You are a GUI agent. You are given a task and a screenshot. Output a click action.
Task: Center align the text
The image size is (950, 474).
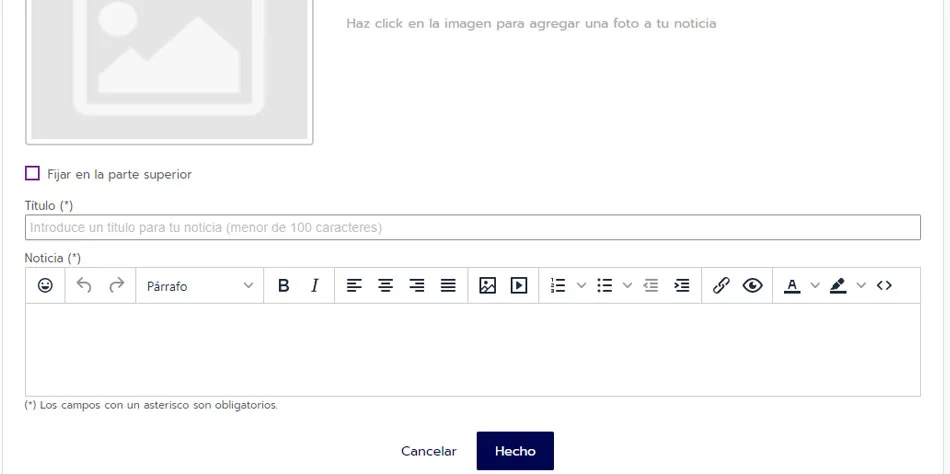[x=385, y=286]
